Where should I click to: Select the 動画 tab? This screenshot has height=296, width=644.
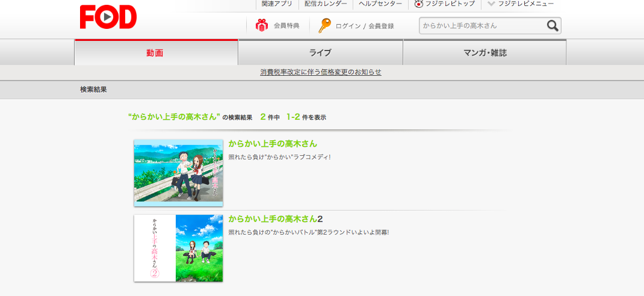tap(156, 52)
